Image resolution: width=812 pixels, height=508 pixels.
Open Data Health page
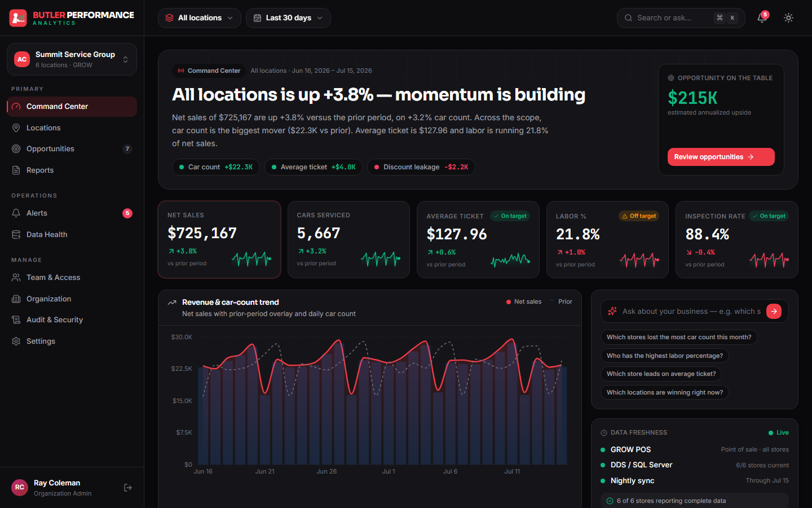72,235
